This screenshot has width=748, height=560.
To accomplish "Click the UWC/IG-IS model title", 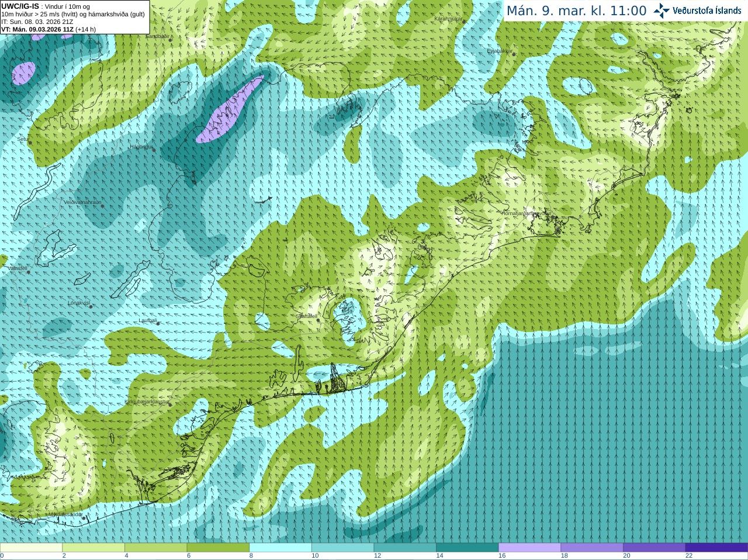I will pyautogui.click(x=20, y=6).
